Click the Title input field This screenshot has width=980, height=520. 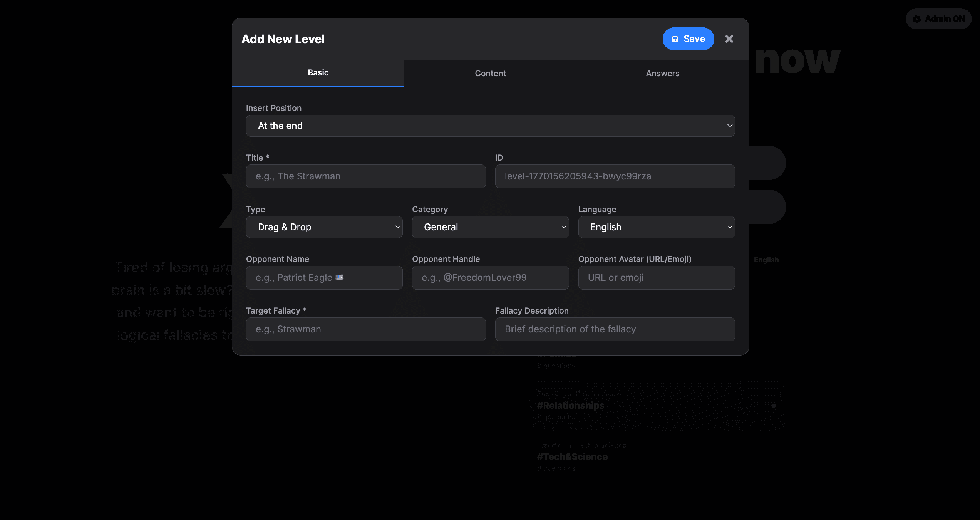pyautogui.click(x=365, y=176)
